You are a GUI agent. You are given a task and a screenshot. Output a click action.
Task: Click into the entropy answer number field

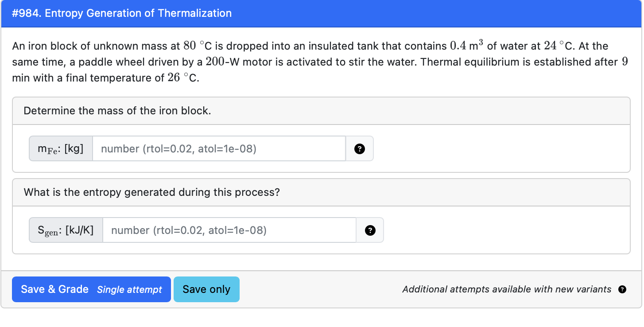(228, 230)
